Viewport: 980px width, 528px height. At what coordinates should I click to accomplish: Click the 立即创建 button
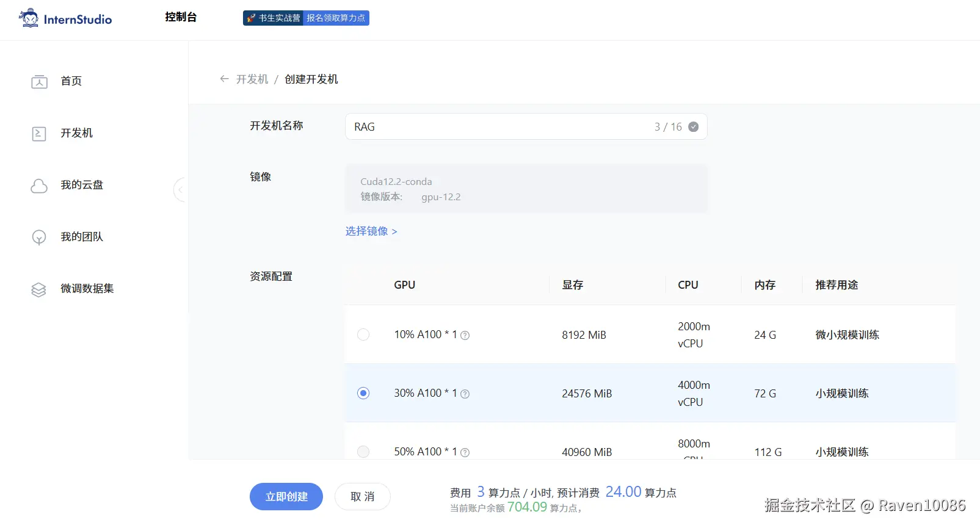pyautogui.click(x=286, y=497)
